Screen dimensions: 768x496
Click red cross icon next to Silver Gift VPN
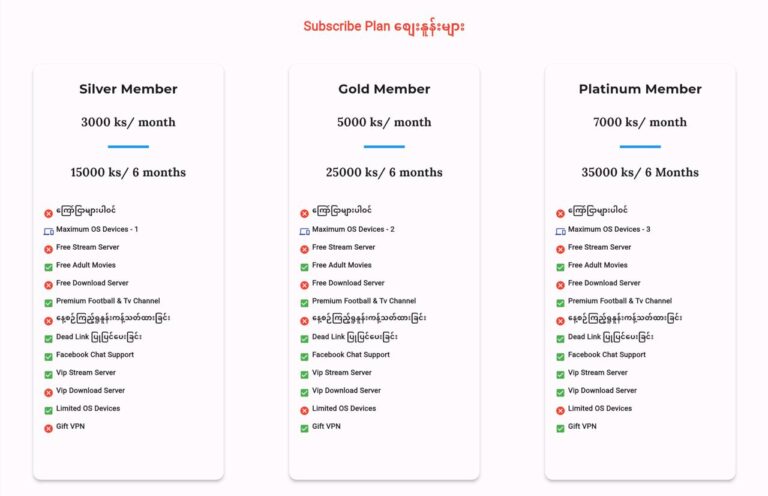(x=48, y=428)
